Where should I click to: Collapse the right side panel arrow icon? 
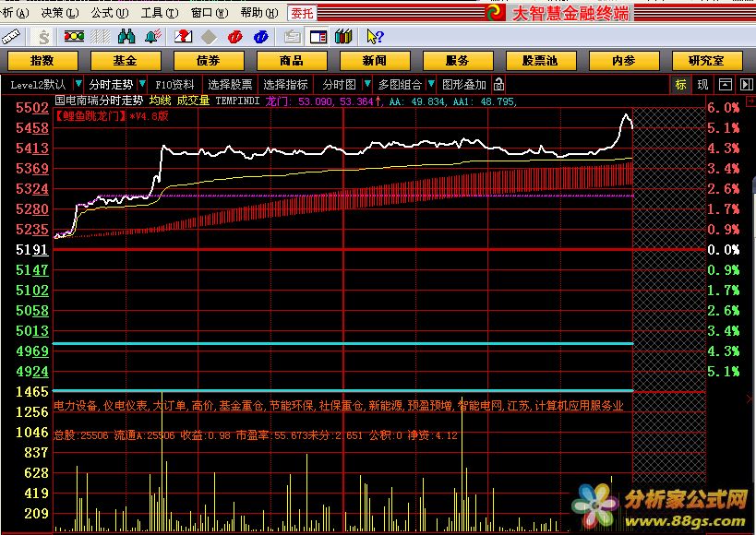[x=747, y=85]
